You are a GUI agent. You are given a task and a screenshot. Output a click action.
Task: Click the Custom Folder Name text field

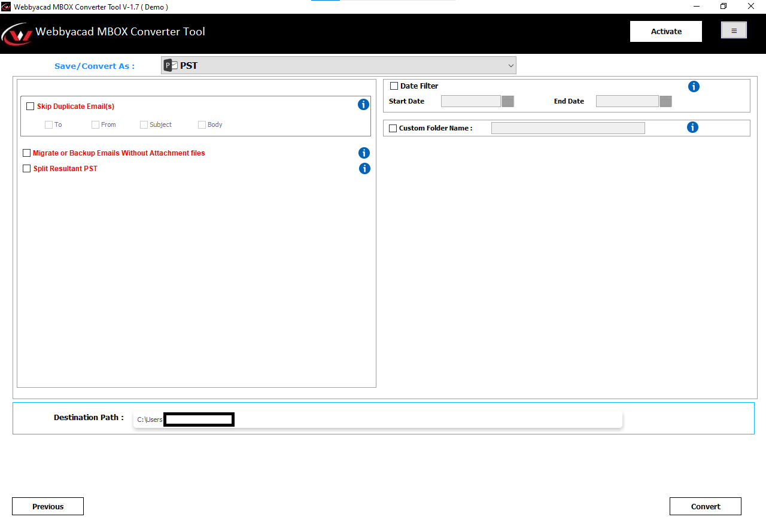568,128
